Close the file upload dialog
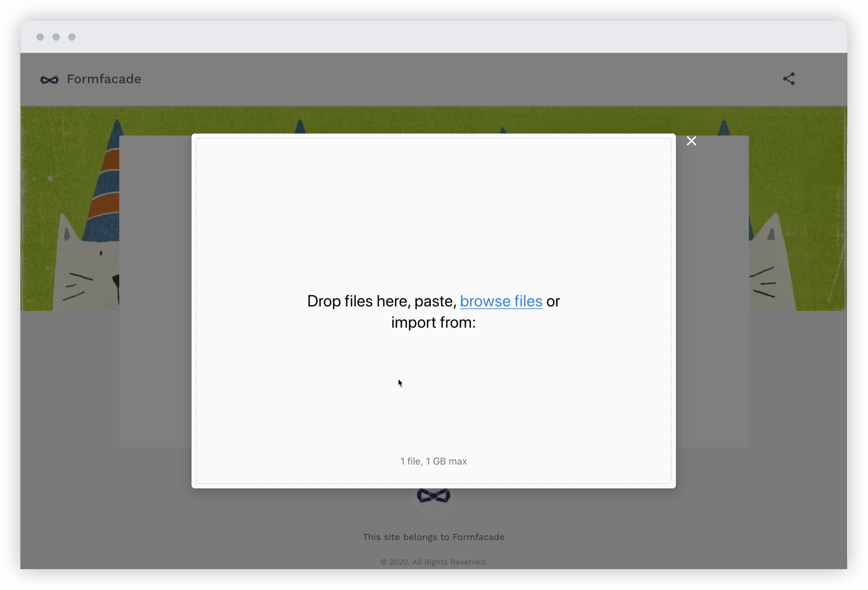This screenshot has height=590, width=868. [691, 141]
